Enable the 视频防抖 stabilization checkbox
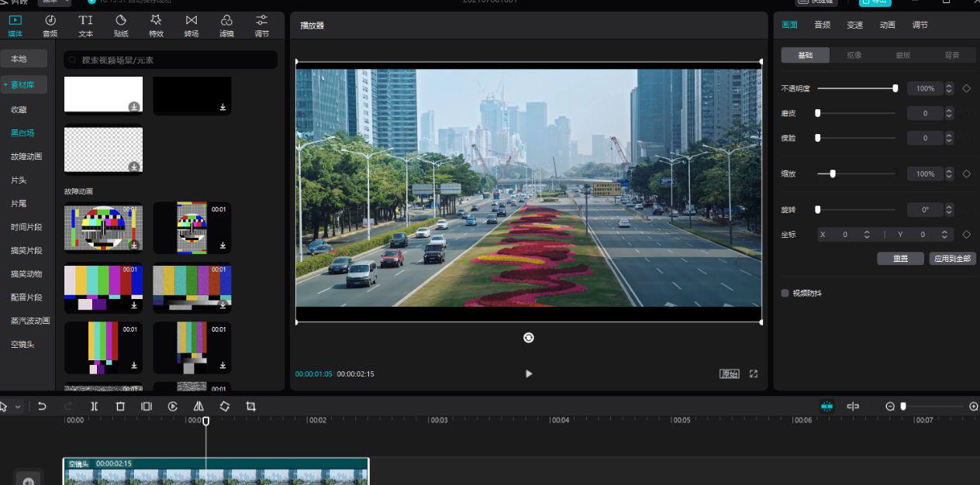 pos(785,293)
